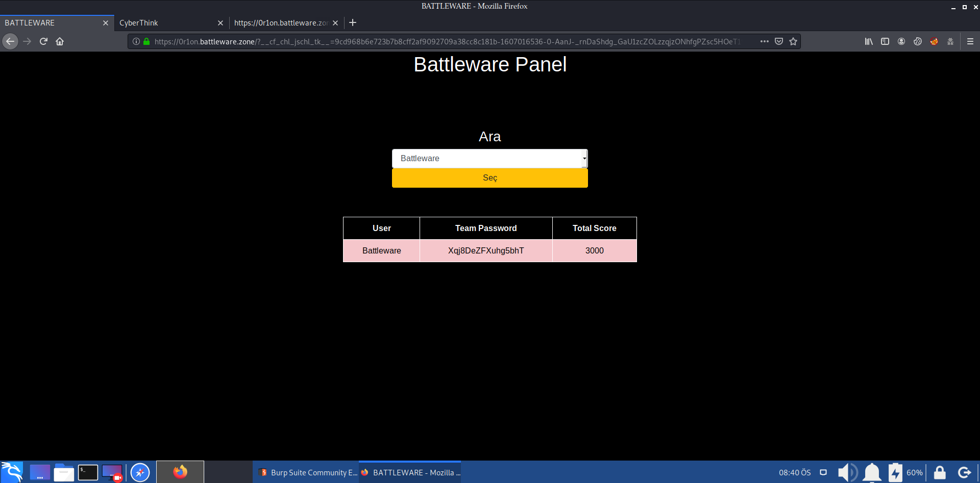980x483 pixels.
Task: Toggle the sidebar view icon
Action: tap(885, 41)
